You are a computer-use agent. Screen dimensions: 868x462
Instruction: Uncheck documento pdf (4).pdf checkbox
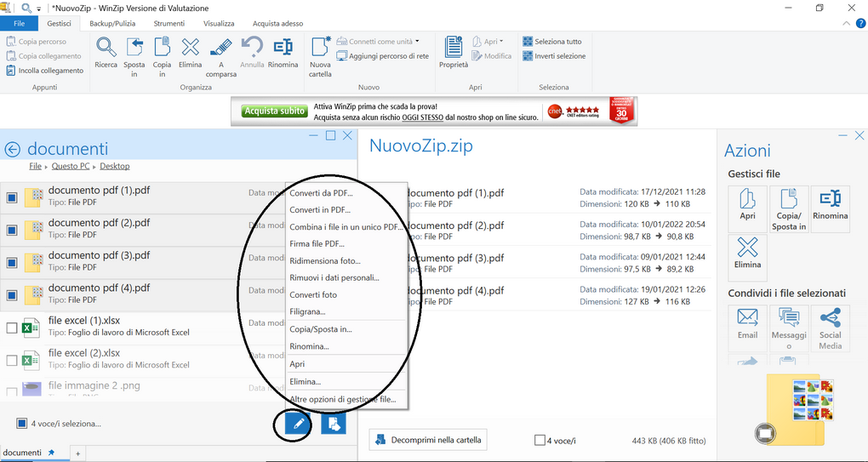click(x=12, y=295)
